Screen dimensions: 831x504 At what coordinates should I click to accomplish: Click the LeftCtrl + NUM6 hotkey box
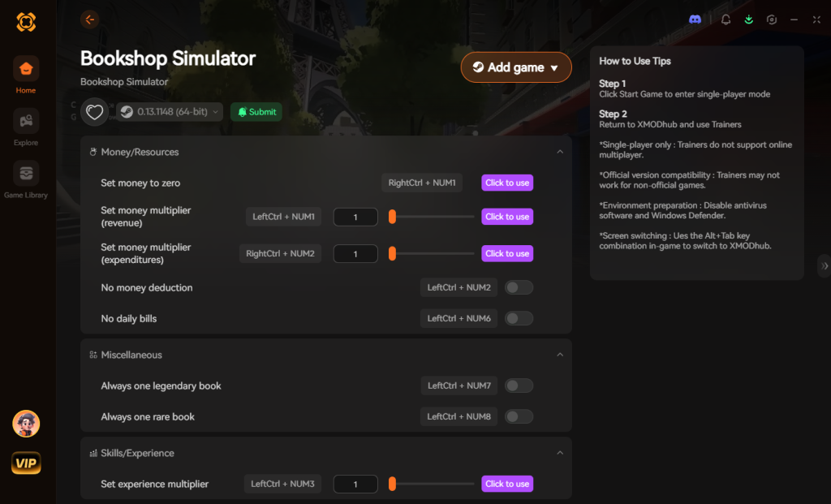pos(459,318)
